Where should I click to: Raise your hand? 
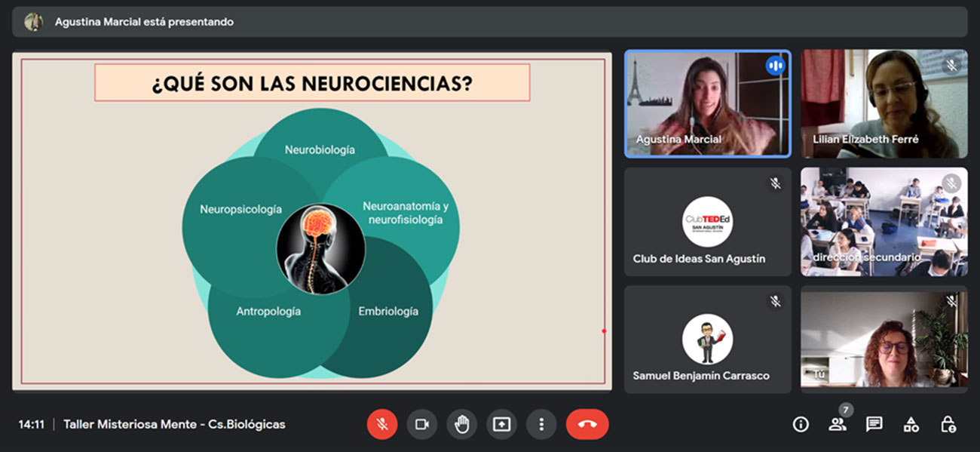click(461, 424)
